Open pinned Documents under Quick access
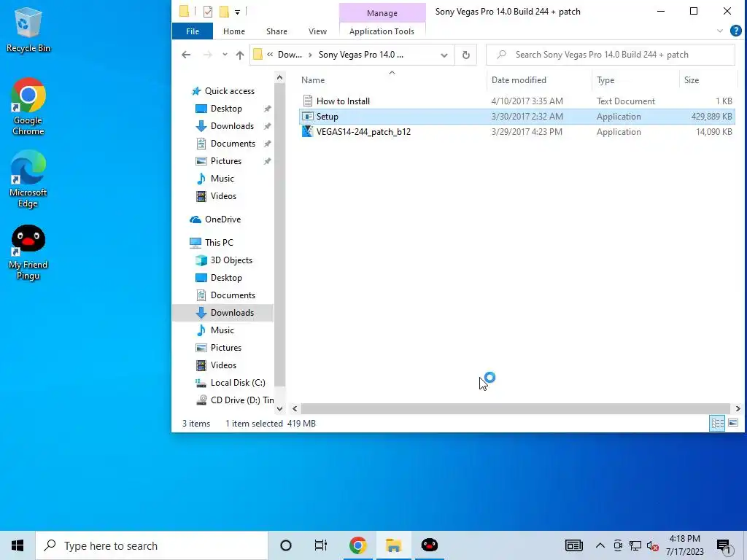The width and height of the screenshot is (747, 560). click(x=233, y=144)
